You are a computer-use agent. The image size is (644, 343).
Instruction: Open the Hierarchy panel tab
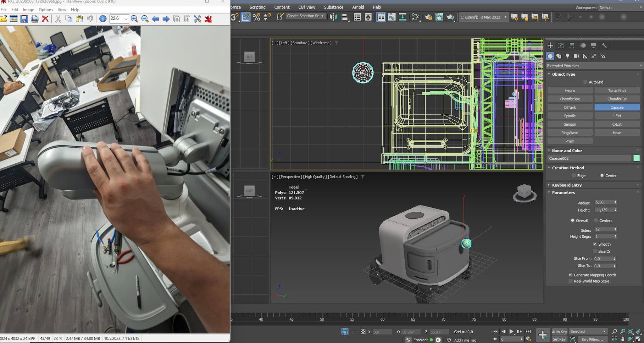click(x=572, y=46)
